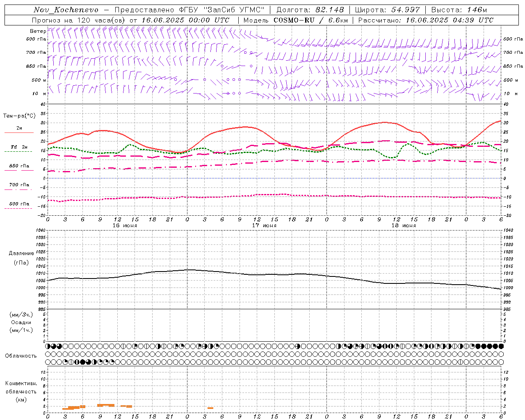Click the dashed line sample under 700 гПа legend

(x=18, y=189)
